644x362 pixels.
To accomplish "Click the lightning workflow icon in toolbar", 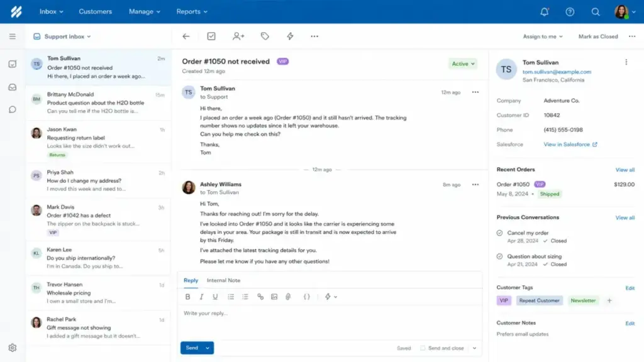I will click(x=290, y=36).
